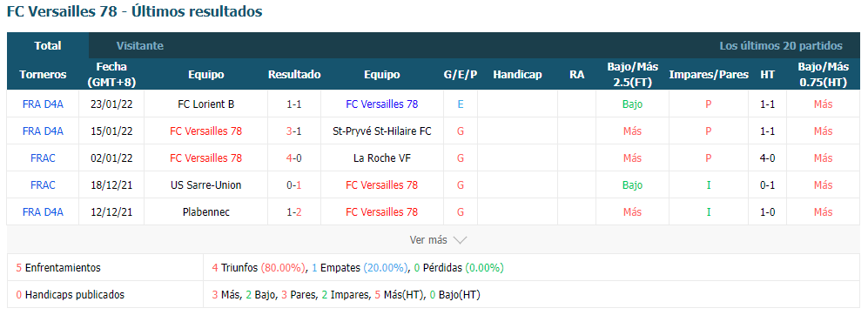Click the 1-2 result versus Plabennec
Screen dimensions: 868x315
click(x=294, y=212)
